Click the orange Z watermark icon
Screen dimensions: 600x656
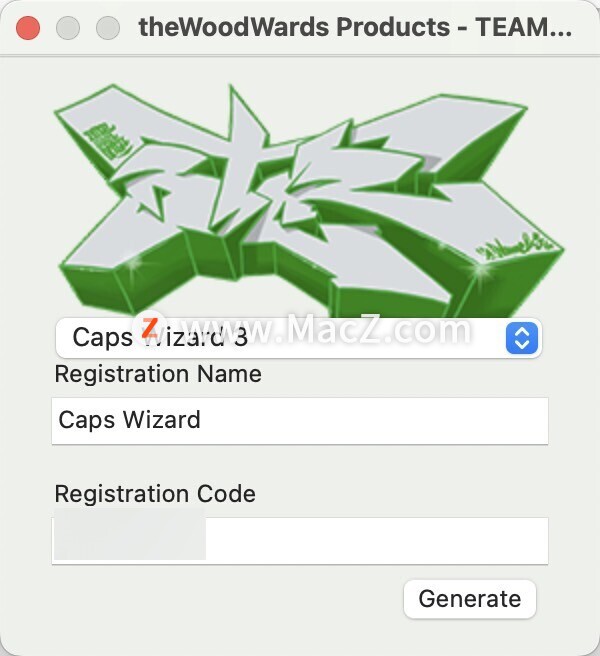coord(149,328)
